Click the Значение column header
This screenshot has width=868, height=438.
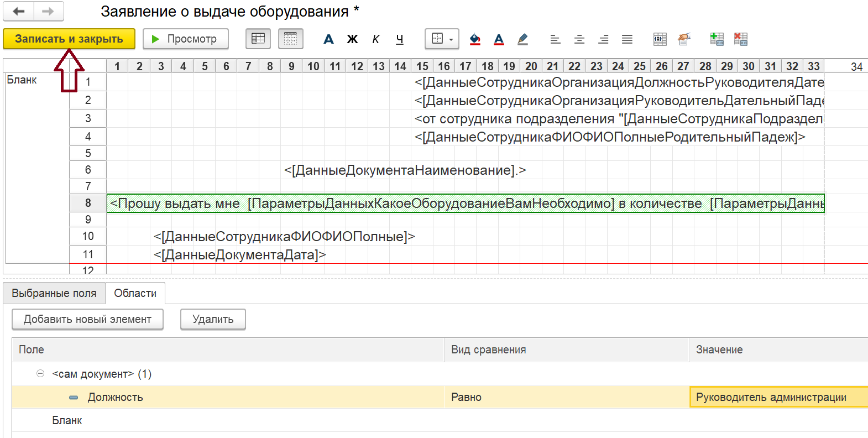point(778,350)
